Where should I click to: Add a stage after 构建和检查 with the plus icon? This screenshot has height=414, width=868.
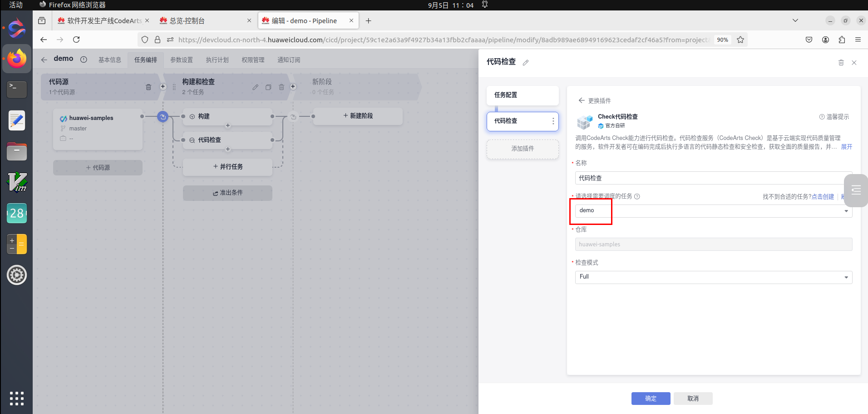pos(293,86)
